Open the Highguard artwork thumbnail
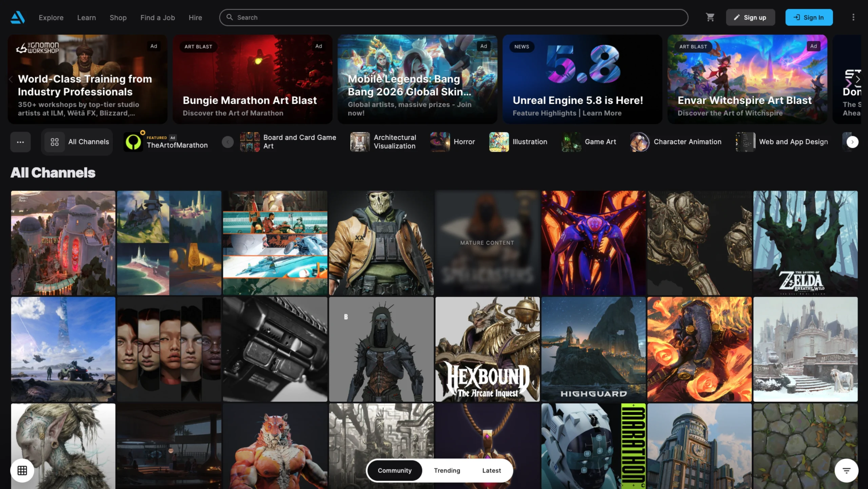The width and height of the screenshot is (868, 489). [x=593, y=349]
